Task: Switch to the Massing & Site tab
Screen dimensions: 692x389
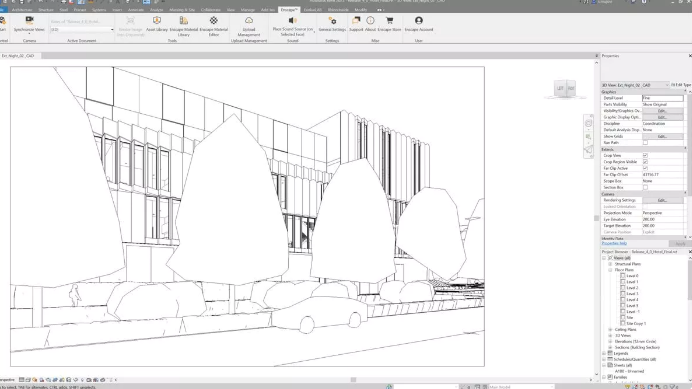Action: coord(182,10)
